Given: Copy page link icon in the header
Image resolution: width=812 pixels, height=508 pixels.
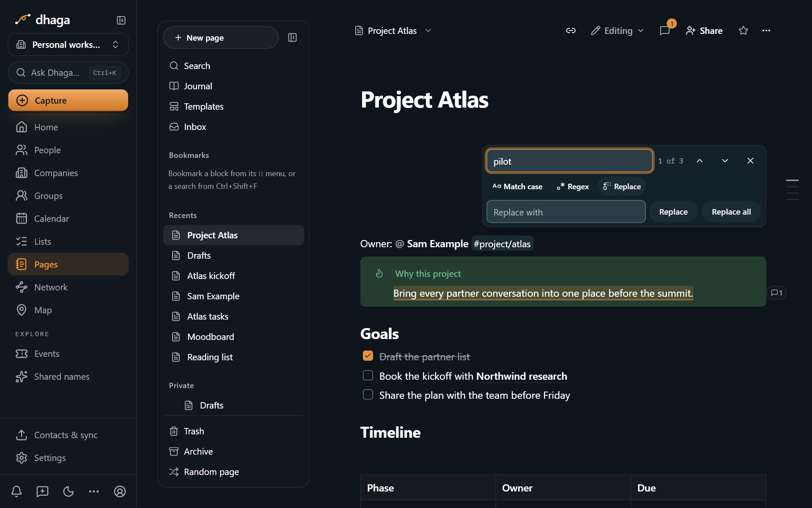Looking at the screenshot, I should (571, 30).
